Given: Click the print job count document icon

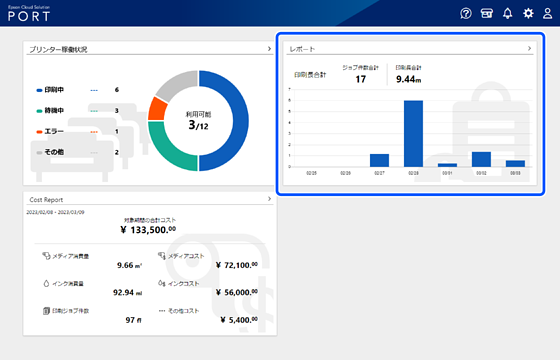Looking at the screenshot, I should [x=46, y=311].
